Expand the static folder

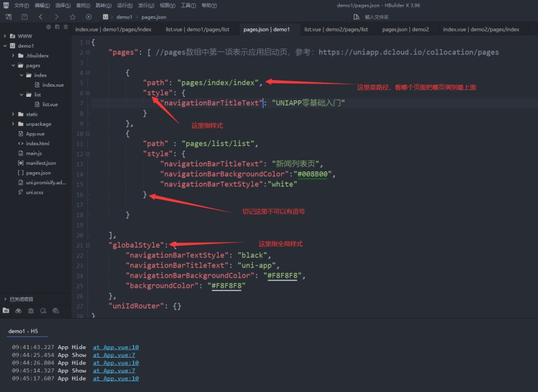(13, 114)
